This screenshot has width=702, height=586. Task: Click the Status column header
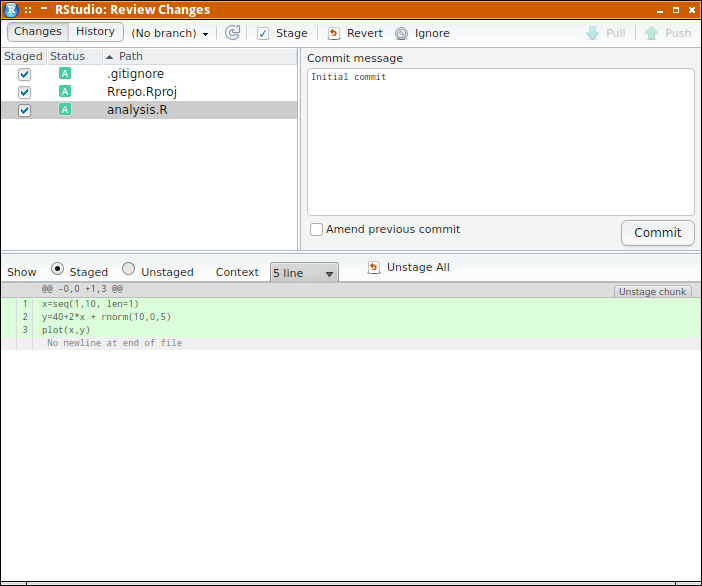(x=75, y=56)
